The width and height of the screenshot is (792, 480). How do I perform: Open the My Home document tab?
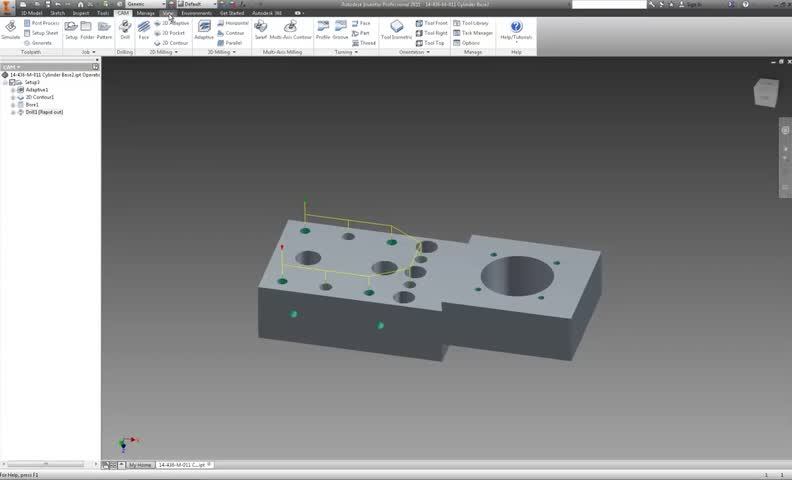tap(140, 465)
